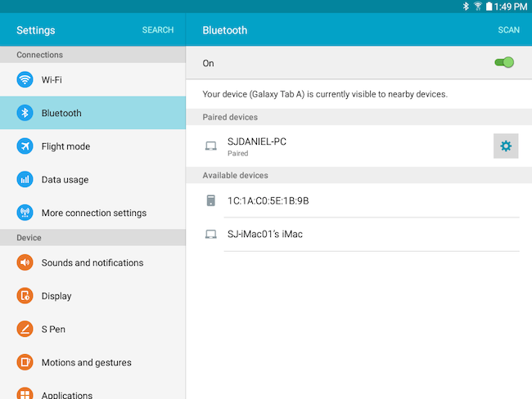This screenshot has width=532, height=399.
Task: Select the Bluetooth sidebar icon
Action: coord(25,113)
